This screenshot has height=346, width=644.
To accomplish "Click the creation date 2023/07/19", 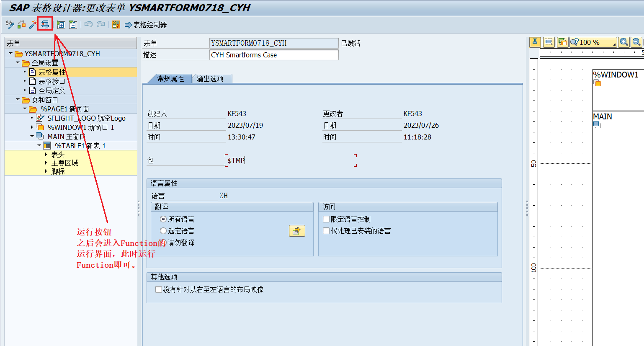I will 245,125.
